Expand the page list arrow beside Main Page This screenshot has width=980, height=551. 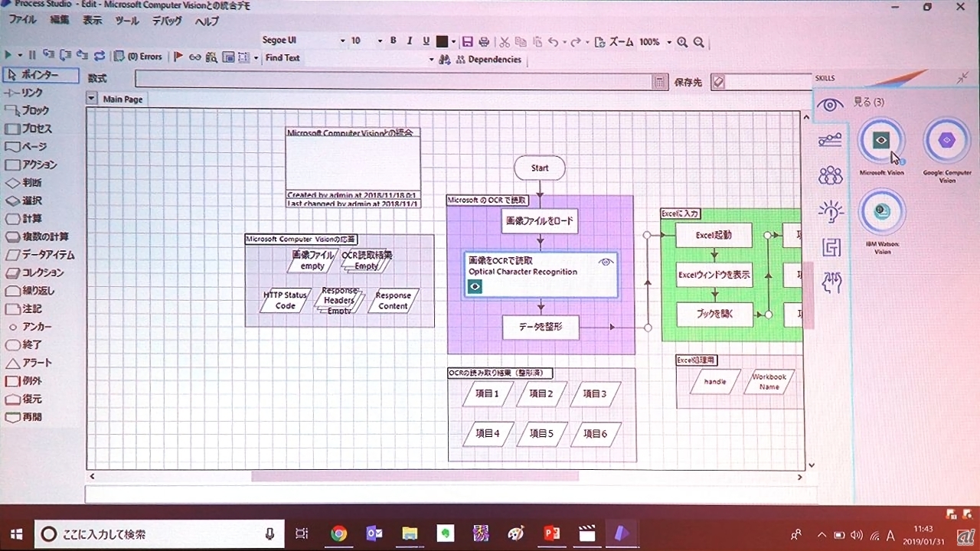[x=92, y=99]
